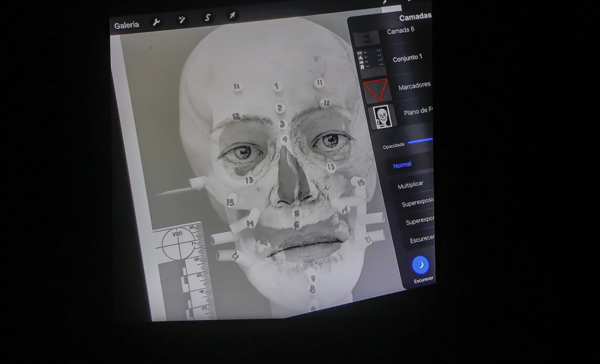Return to the Galeria
600x364 pixels.
click(127, 26)
